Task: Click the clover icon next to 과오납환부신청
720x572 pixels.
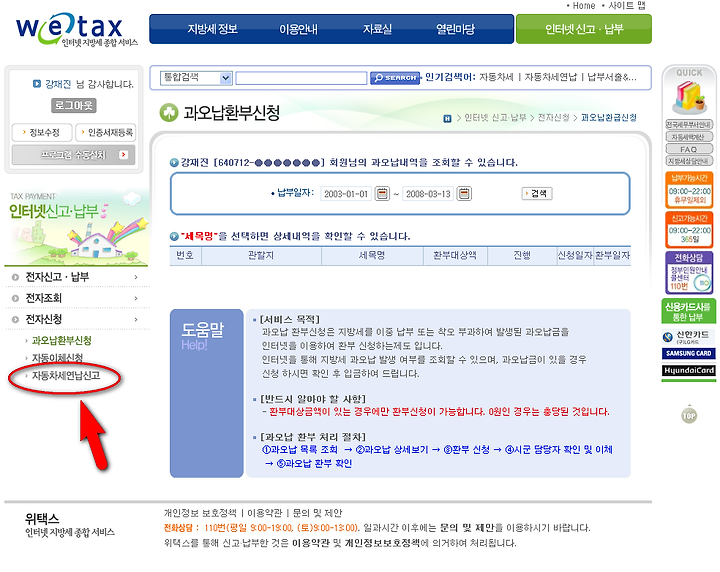Action: tap(169, 112)
